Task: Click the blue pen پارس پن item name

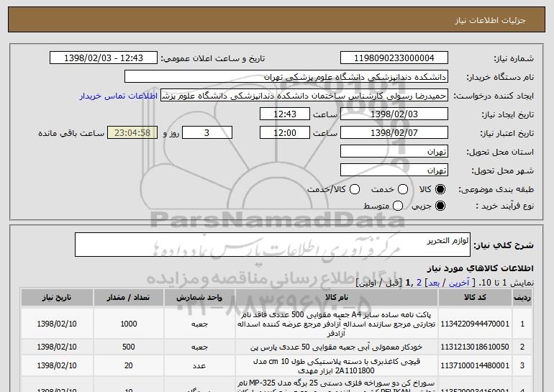Action: coord(337,347)
